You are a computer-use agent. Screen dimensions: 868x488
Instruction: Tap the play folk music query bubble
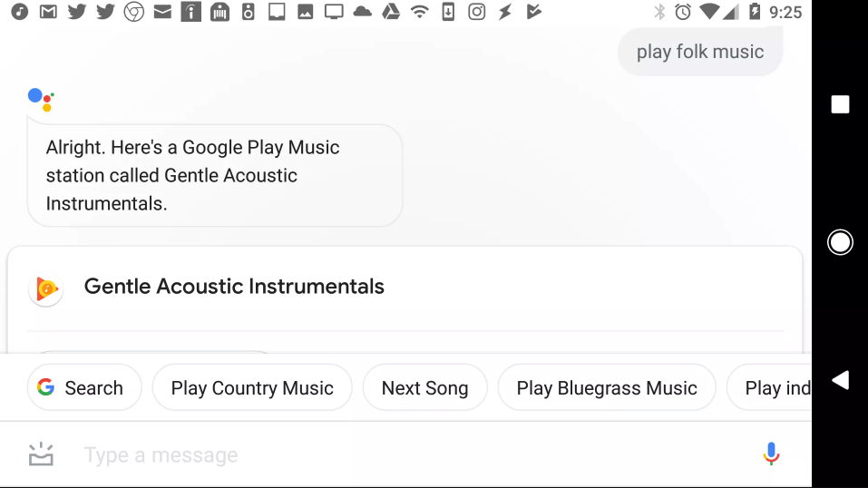[x=699, y=52]
